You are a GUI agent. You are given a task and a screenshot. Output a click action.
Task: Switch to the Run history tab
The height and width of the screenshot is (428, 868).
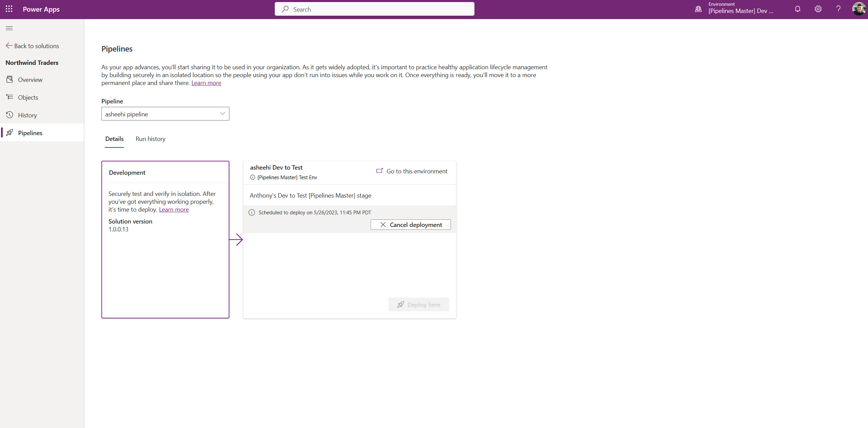point(150,139)
